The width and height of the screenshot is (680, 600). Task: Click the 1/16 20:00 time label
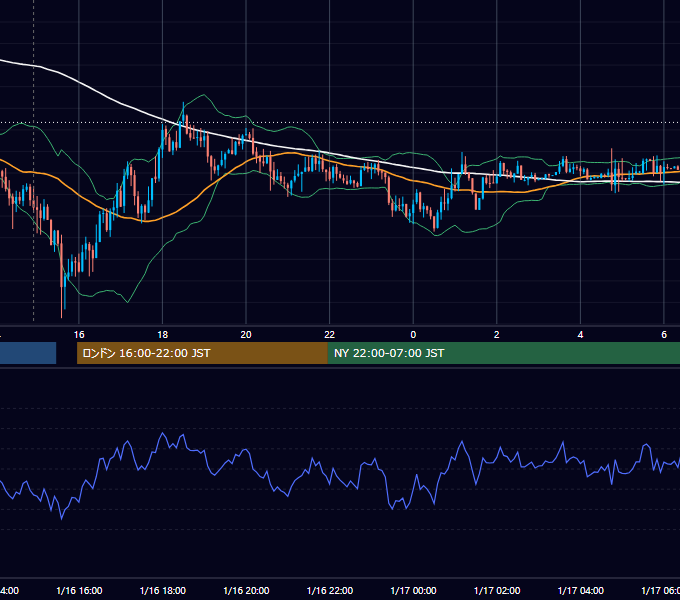point(246,590)
